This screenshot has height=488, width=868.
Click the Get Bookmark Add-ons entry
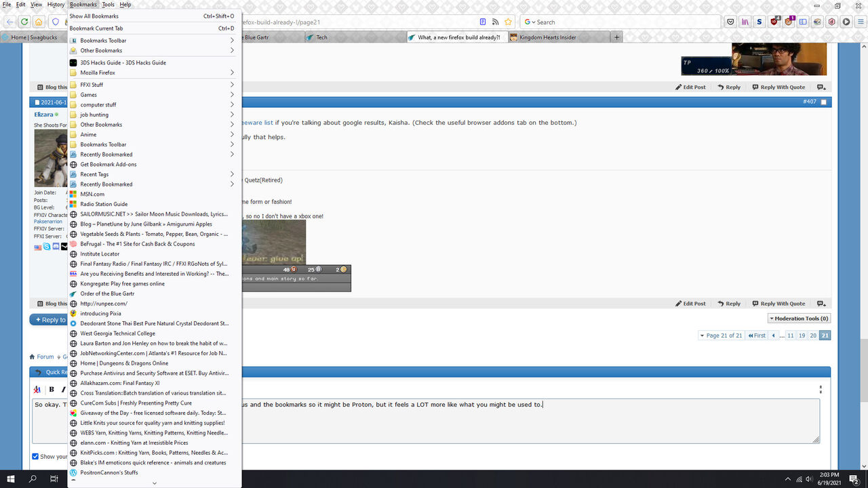[155, 164]
